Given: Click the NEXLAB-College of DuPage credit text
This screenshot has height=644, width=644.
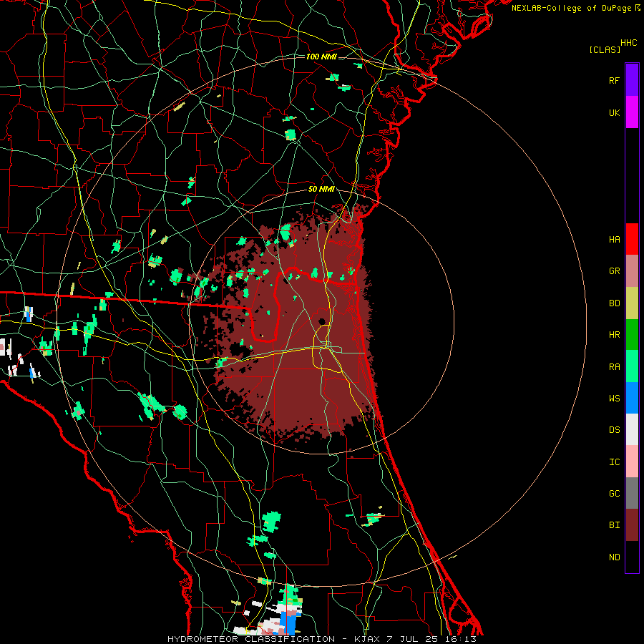Looking at the screenshot, I should click(x=571, y=8).
